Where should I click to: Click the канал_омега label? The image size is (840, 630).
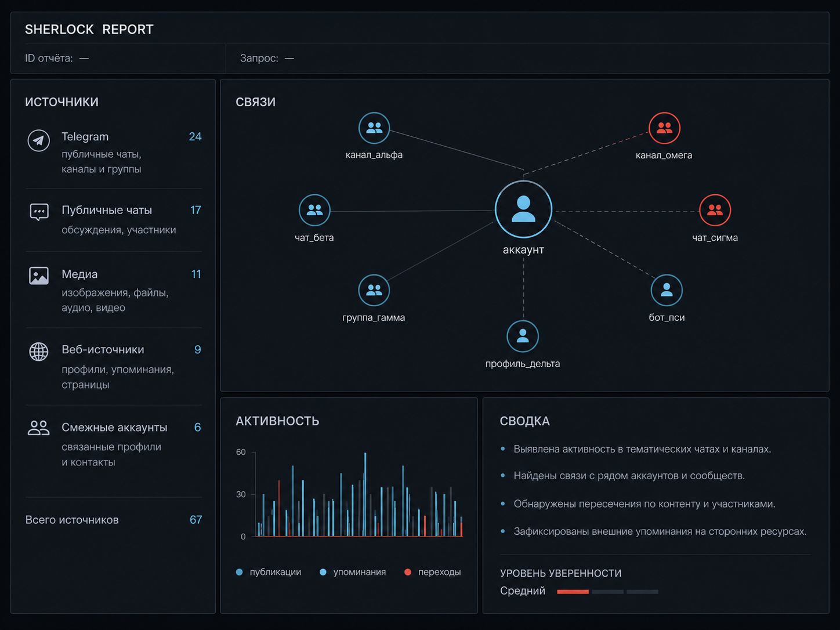664,155
